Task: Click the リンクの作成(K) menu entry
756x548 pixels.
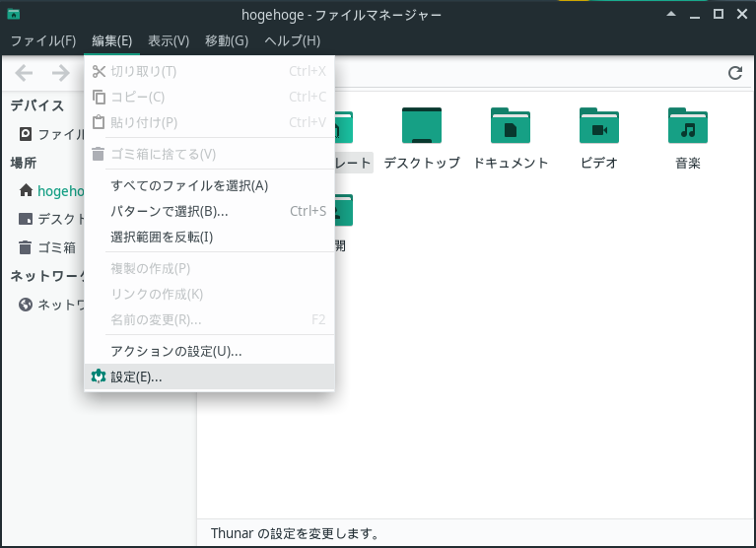Action: point(209,294)
